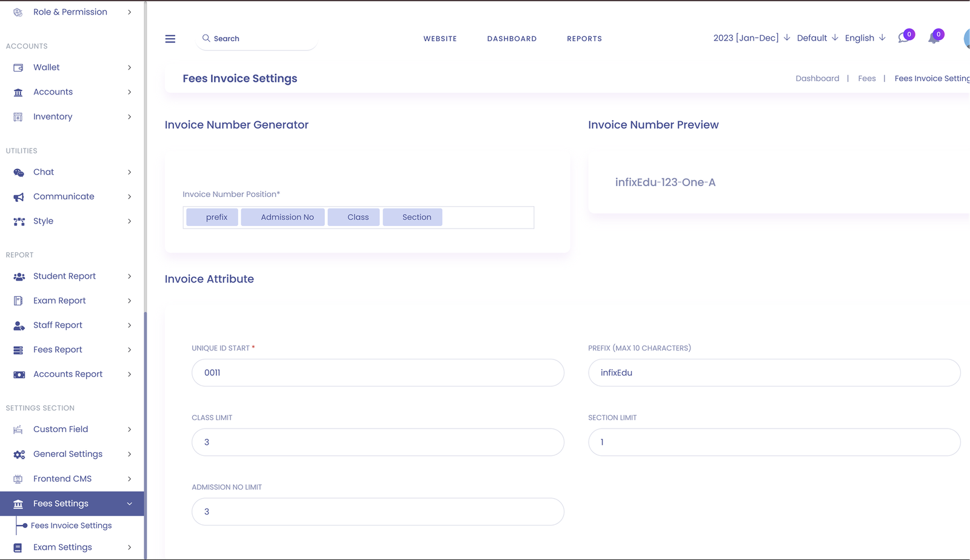This screenshot has height=560, width=970.
Task: Open Fees Invoice Settings from sidebar
Action: pos(72,525)
